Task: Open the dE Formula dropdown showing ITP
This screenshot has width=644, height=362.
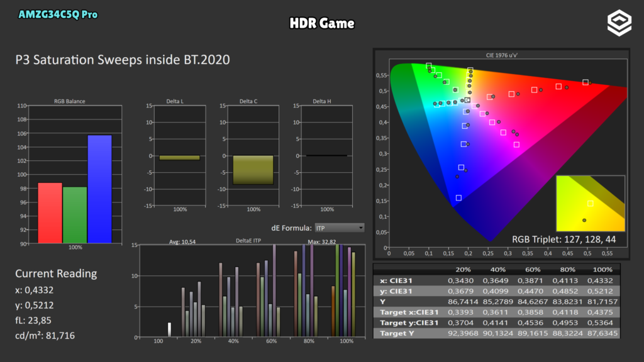Action: 339,228
